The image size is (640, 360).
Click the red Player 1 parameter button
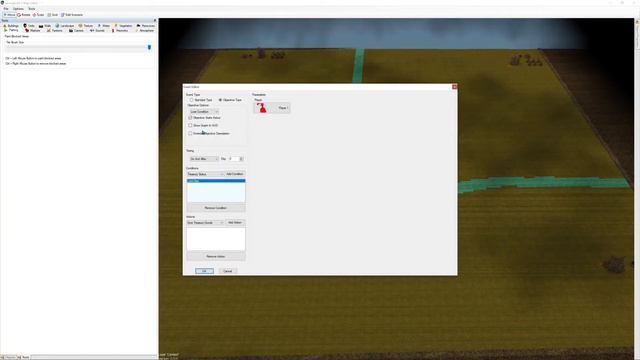[272, 108]
